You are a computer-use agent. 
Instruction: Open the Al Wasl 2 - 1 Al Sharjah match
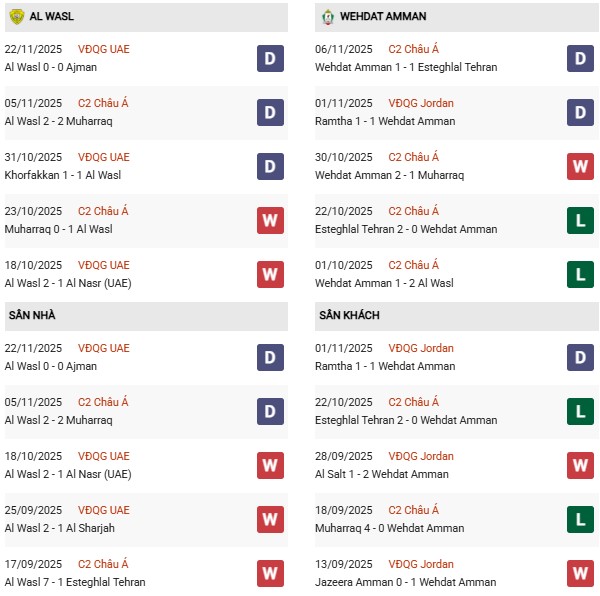coord(61,528)
